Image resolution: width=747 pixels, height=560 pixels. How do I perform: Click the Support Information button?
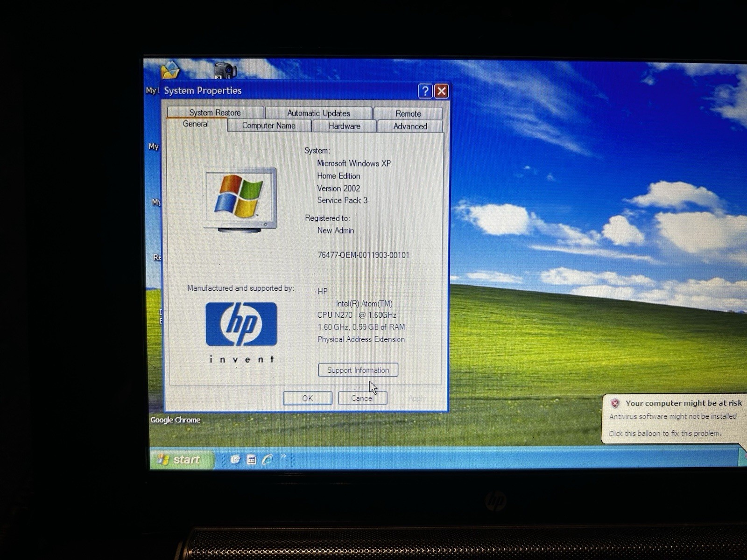point(358,370)
